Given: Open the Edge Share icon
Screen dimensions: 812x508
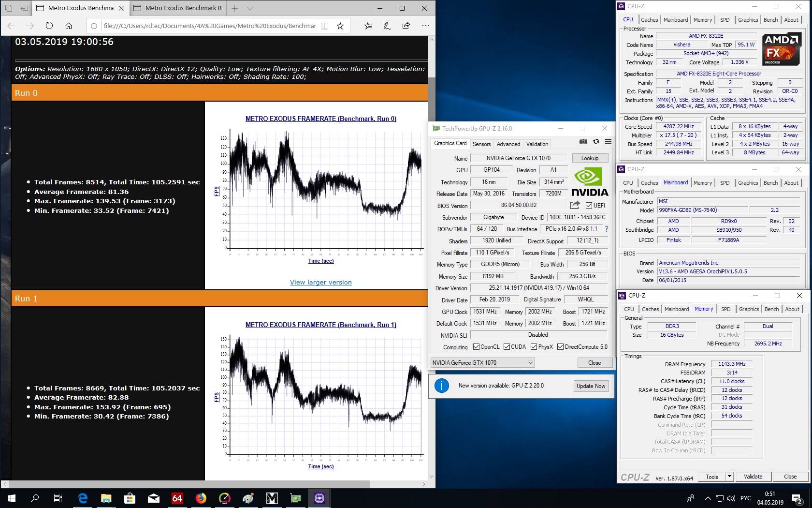Looking at the screenshot, I should [406, 26].
